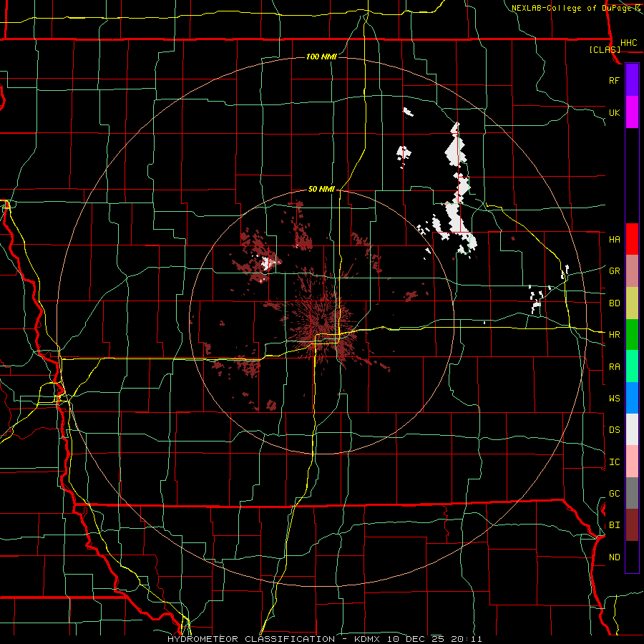Click the 'NEXLAB-College of DuPage' header text
This screenshot has height=644, width=644.
pos(572,8)
